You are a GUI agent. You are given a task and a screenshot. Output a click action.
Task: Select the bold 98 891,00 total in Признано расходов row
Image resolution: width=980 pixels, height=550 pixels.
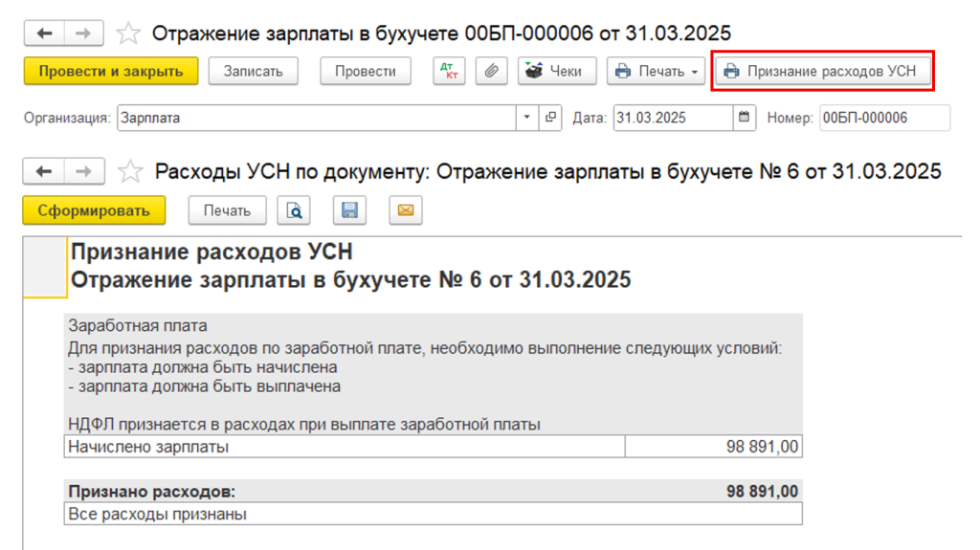pyautogui.click(x=762, y=492)
